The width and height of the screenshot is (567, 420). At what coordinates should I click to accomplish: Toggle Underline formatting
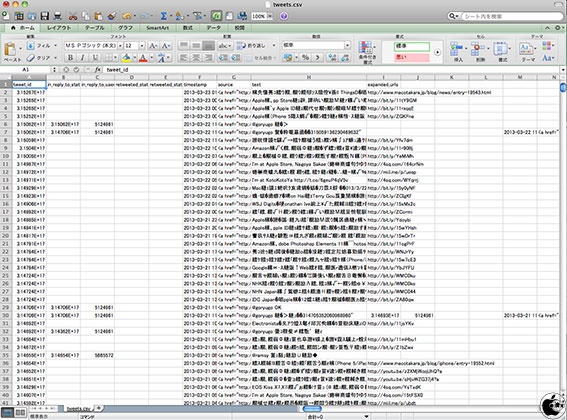[95, 58]
